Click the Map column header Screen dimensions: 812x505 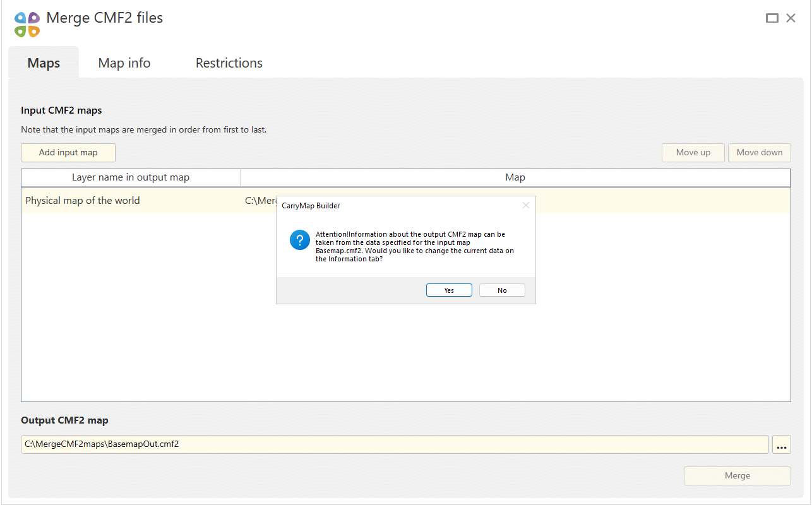[x=515, y=177]
